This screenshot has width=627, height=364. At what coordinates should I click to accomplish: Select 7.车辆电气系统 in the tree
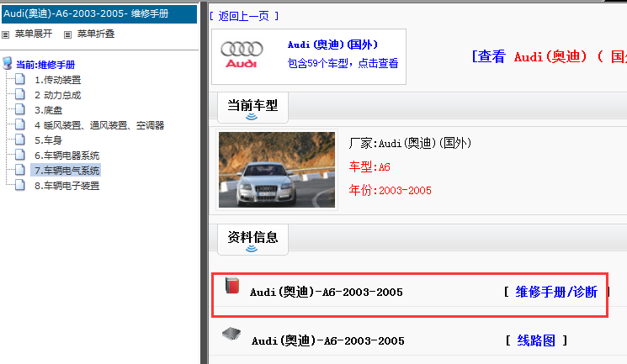tap(66, 171)
